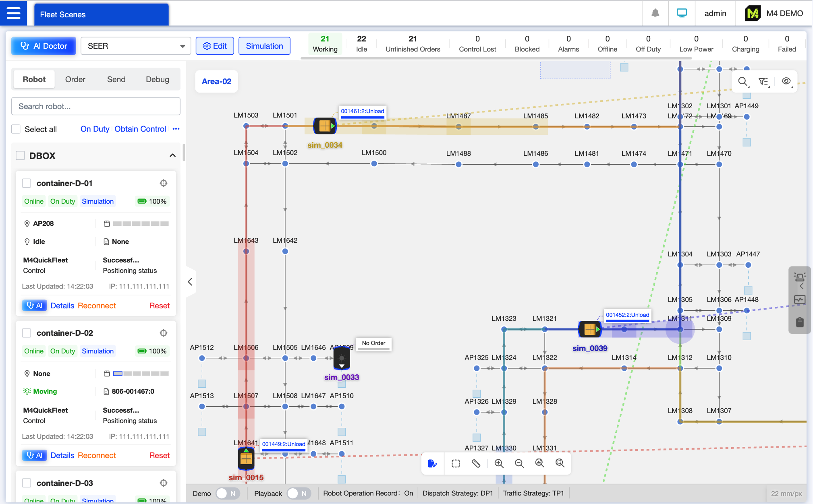
Task: Select the ruler measure tool
Action: (476, 463)
